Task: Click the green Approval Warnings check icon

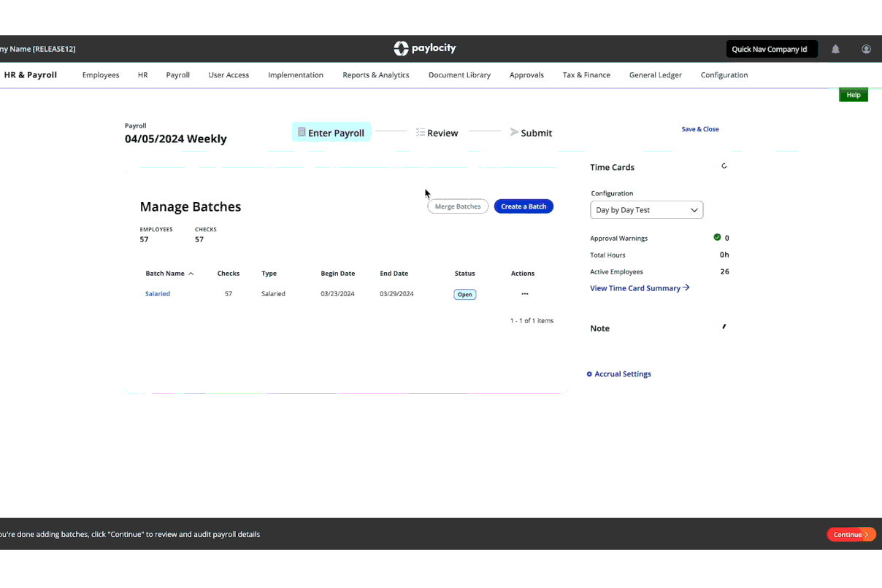Action: tap(717, 237)
